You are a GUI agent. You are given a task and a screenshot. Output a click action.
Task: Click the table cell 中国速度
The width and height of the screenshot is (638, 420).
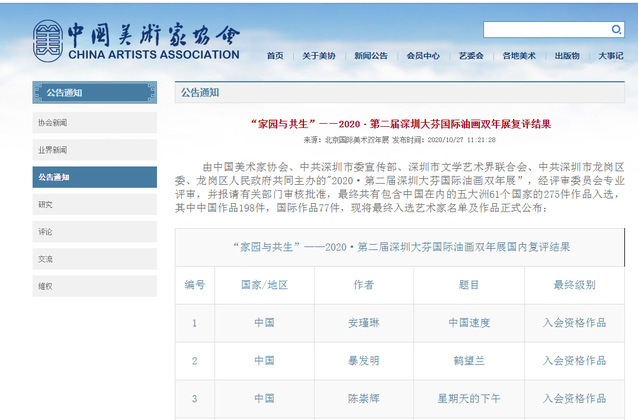(x=469, y=323)
